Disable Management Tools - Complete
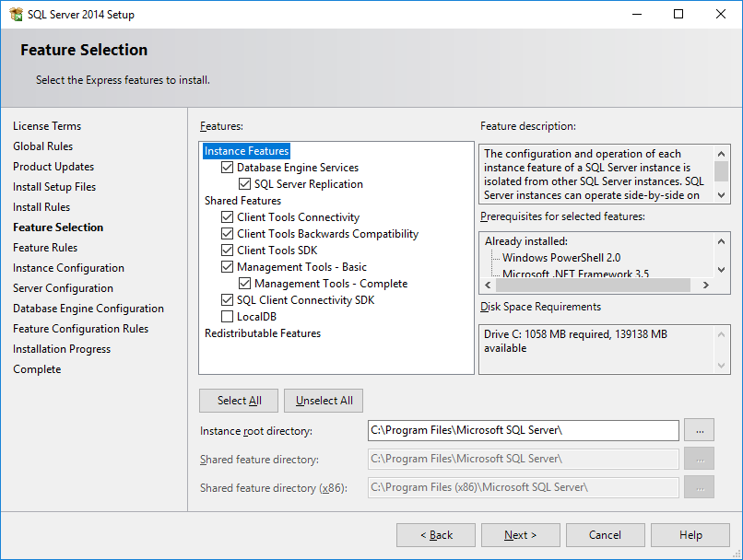The width and height of the screenshot is (743, 560). click(245, 283)
